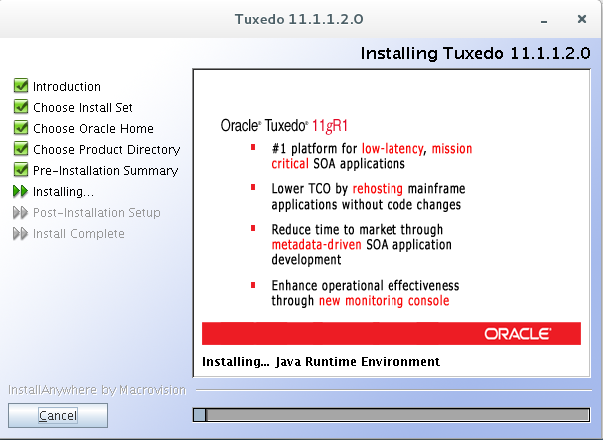Image resolution: width=603 pixels, height=440 pixels.
Task: Select the Installing... step label
Action: [x=63, y=192]
